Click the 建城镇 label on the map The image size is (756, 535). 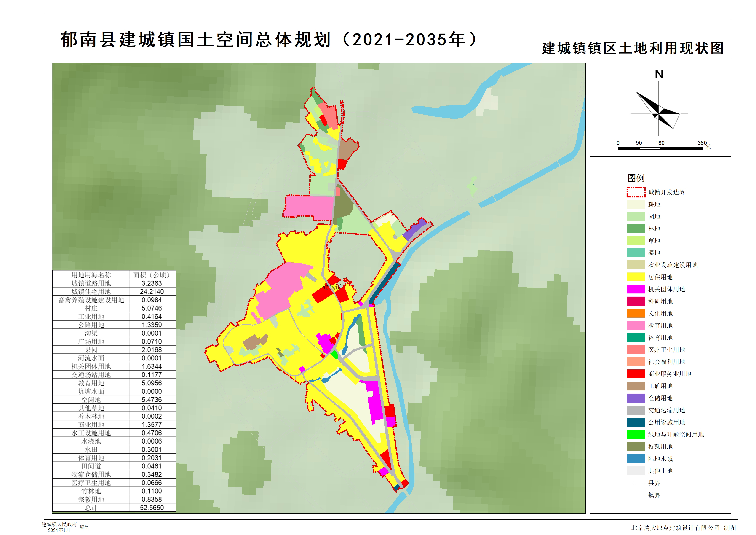(332, 287)
